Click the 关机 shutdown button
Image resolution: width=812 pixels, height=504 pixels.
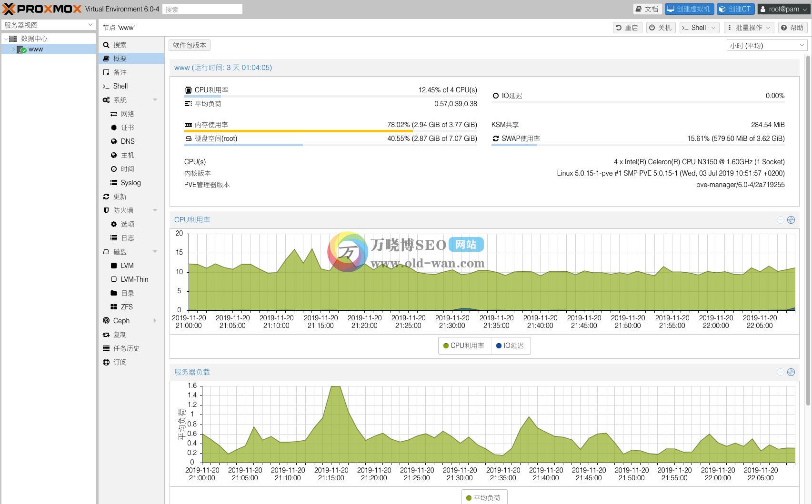pyautogui.click(x=661, y=28)
